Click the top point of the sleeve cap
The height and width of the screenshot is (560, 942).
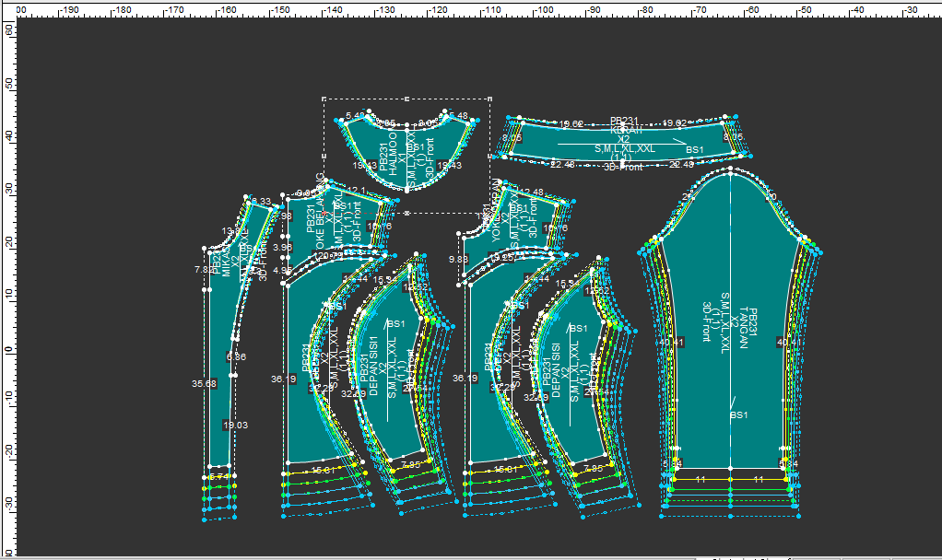pos(730,169)
